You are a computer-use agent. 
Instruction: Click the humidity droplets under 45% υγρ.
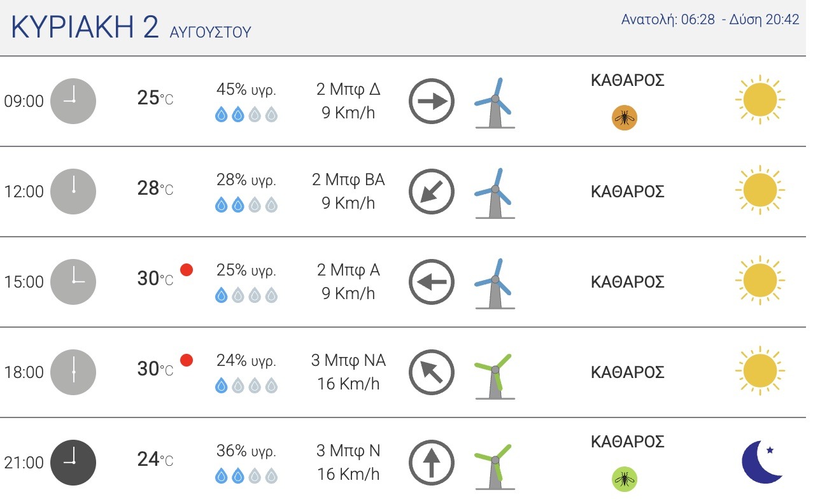click(246, 115)
